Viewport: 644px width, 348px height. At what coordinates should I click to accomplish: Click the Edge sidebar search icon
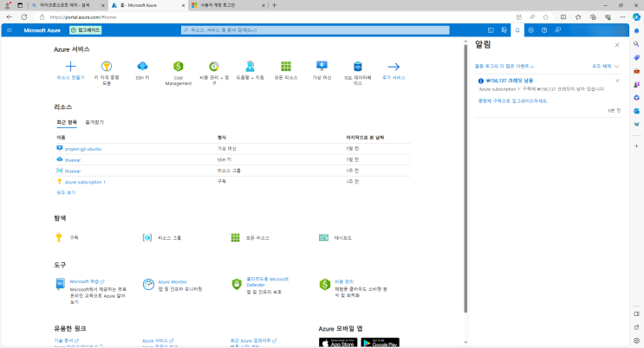636,44
